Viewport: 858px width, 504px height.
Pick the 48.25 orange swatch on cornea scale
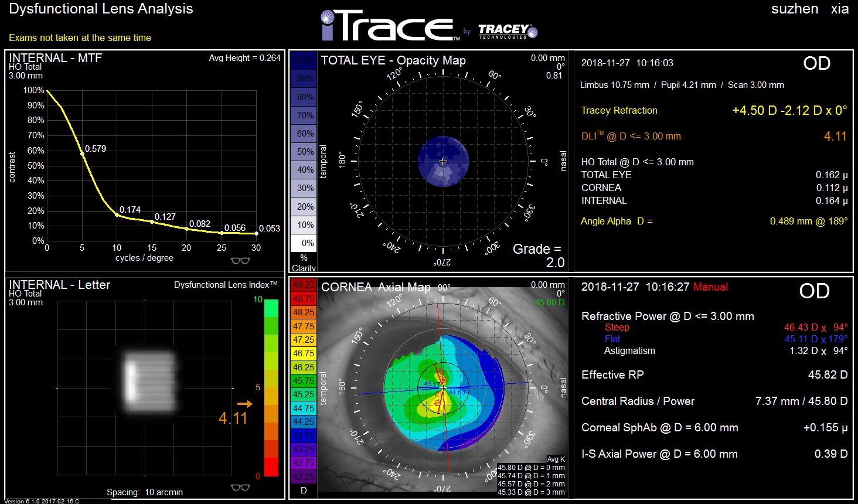(x=304, y=312)
